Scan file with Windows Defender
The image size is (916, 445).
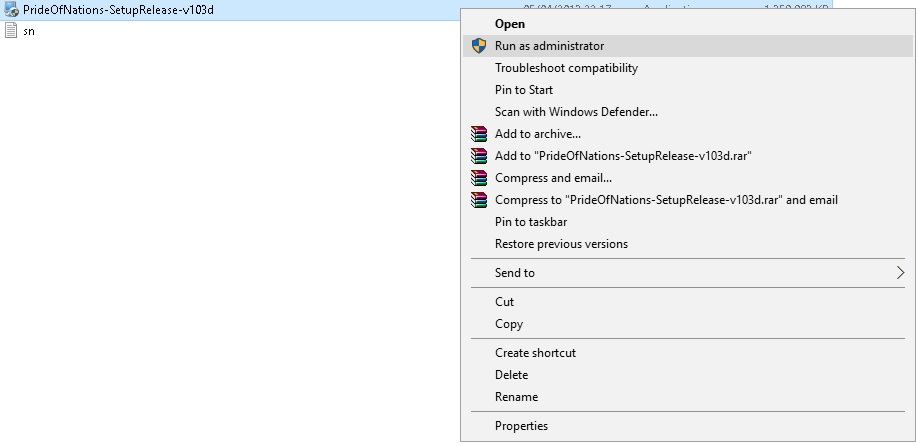tap(576, 112)
